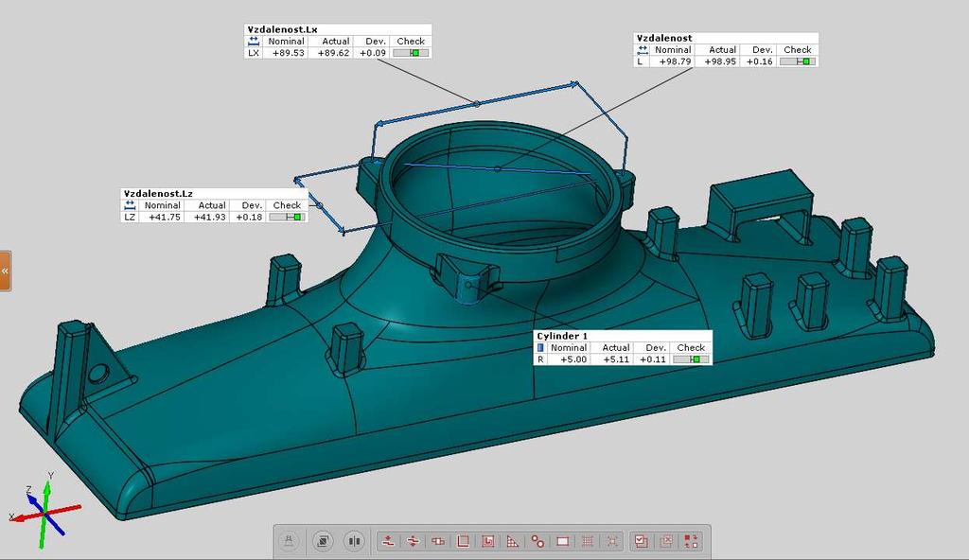The width and height of the screenshot is (969, 560).
Task: Select the overlapping rectangles tool icon
Action: coord(438,541)
